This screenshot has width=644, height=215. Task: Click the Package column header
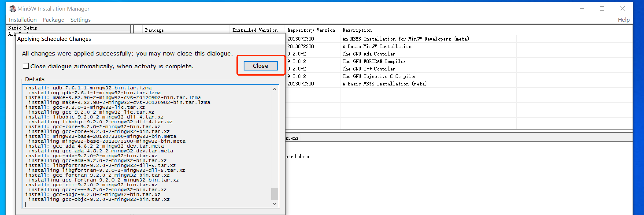pyautogui.click(x=186, y=30)
